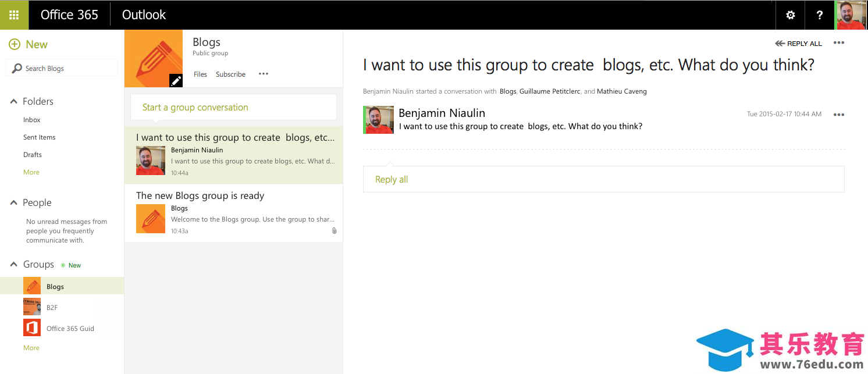The height and width of the screenshot is (374, 868).
Task: Click Benjamin Niaulin's photo in conversation list
Action: click(x=151, y=161)
